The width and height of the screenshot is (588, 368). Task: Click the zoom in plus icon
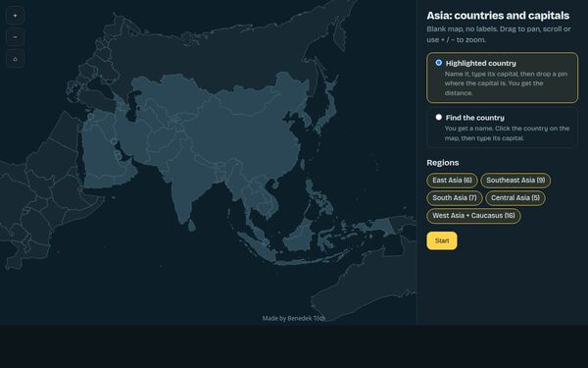15,16
